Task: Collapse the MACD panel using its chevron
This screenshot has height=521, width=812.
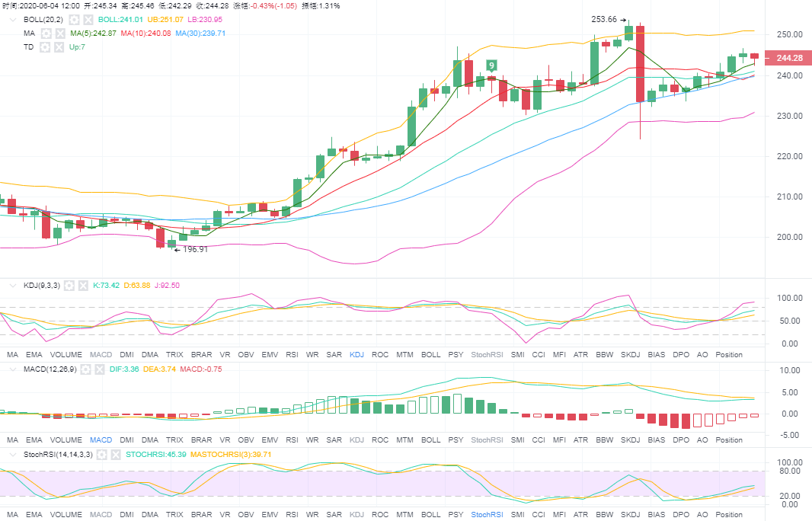Action: pyautogui.click(x=13, y=369)
